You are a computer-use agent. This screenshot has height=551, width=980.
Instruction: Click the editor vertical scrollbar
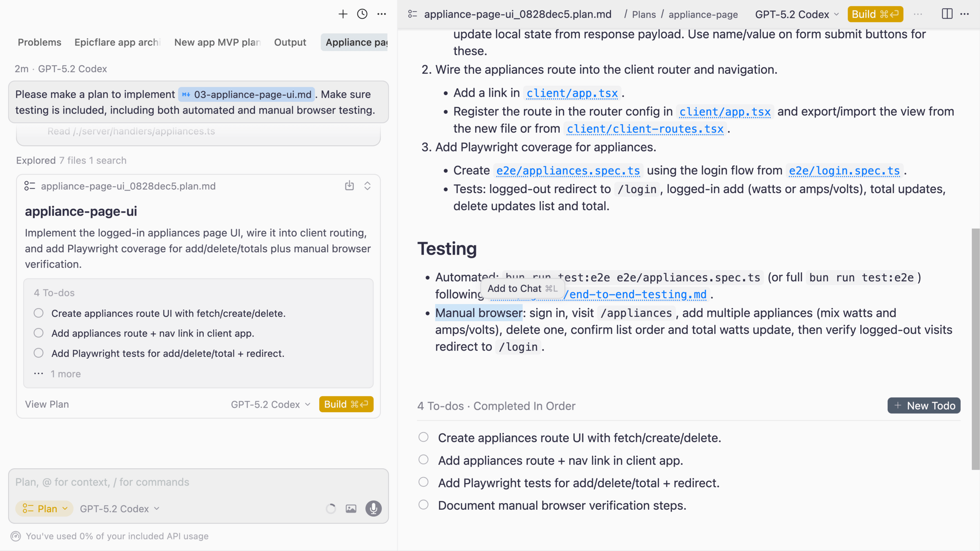[975, 349]
